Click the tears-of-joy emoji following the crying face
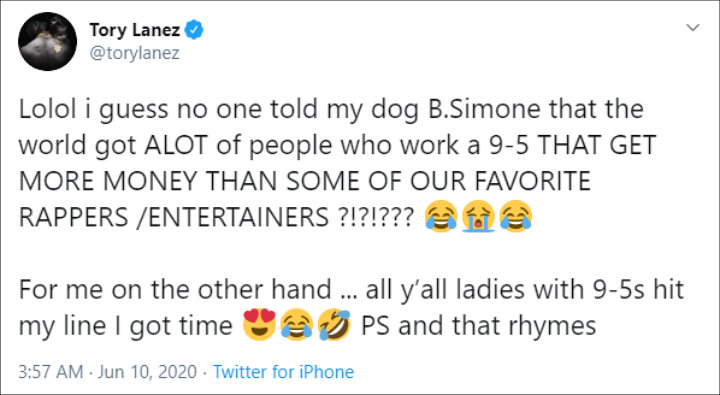The image size is (720, 395). pyautogui.click(x=516, y=216)
